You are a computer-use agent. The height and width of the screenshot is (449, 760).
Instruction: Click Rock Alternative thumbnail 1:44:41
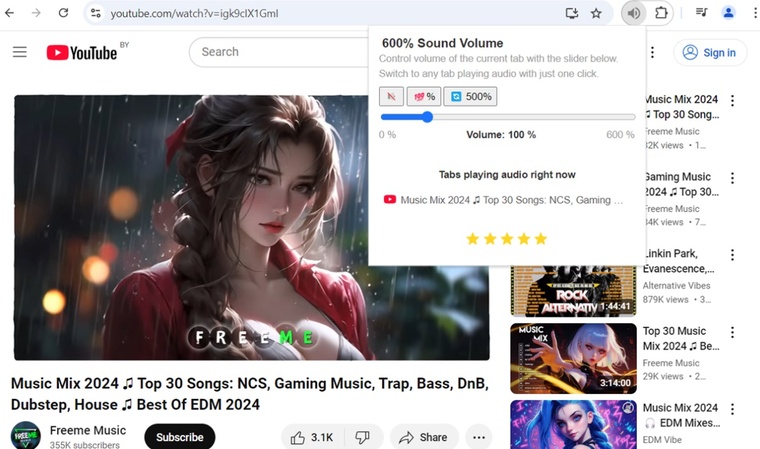coord(573,291)
